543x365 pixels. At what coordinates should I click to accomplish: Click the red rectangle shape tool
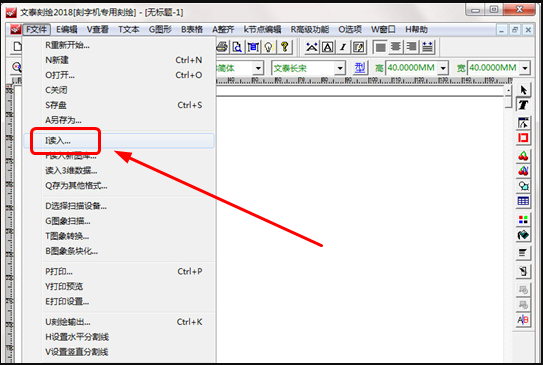pos(523,138)
